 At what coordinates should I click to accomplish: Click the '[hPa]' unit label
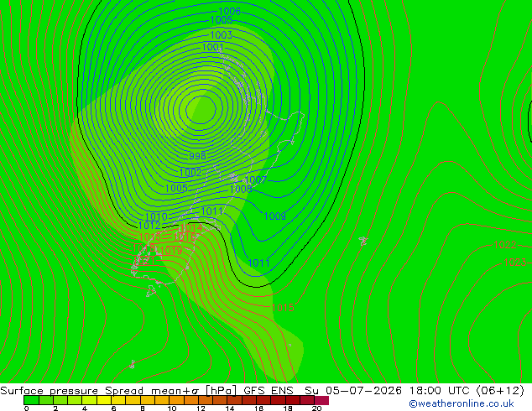(x=222, y=391)
